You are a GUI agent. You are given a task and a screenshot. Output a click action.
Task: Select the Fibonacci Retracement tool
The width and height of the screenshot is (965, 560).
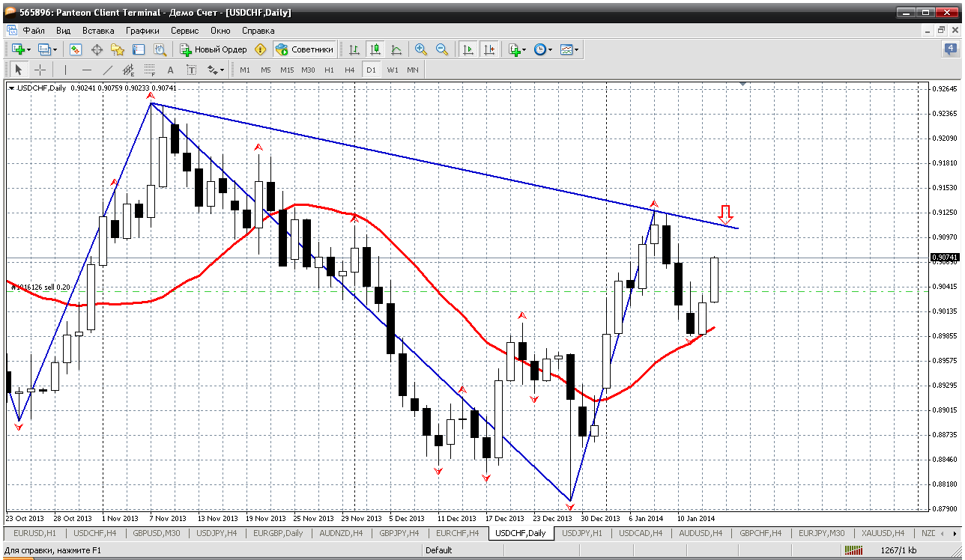[x=150, y=70]
